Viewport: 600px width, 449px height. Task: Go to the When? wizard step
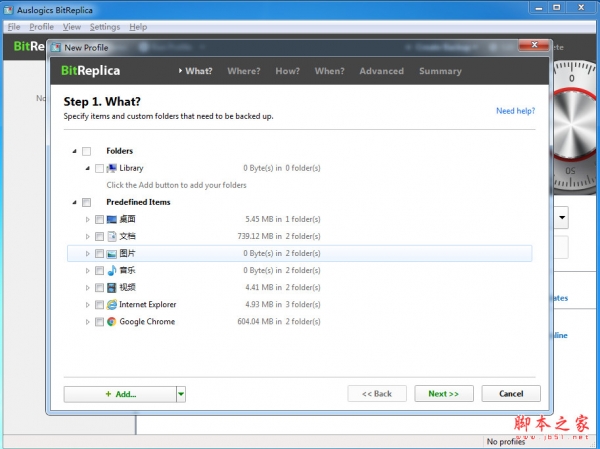pyautogui.click(x=329, y=71)
